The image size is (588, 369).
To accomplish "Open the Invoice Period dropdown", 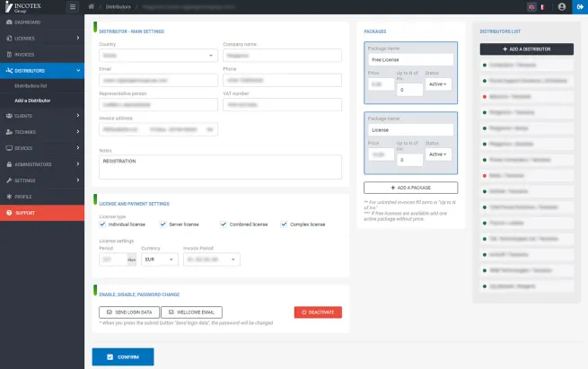I will click(x=212, y=259).
